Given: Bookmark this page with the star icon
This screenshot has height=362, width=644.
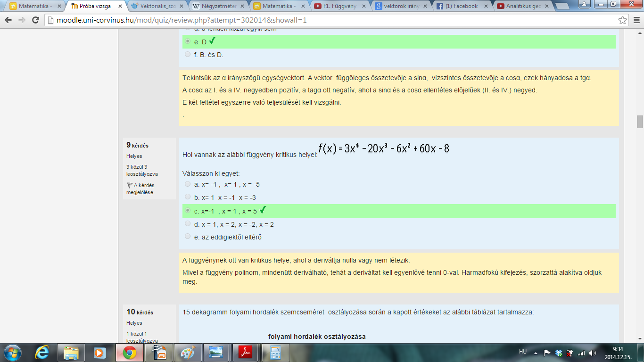Looking at the screenshot, I should point(623,20).
